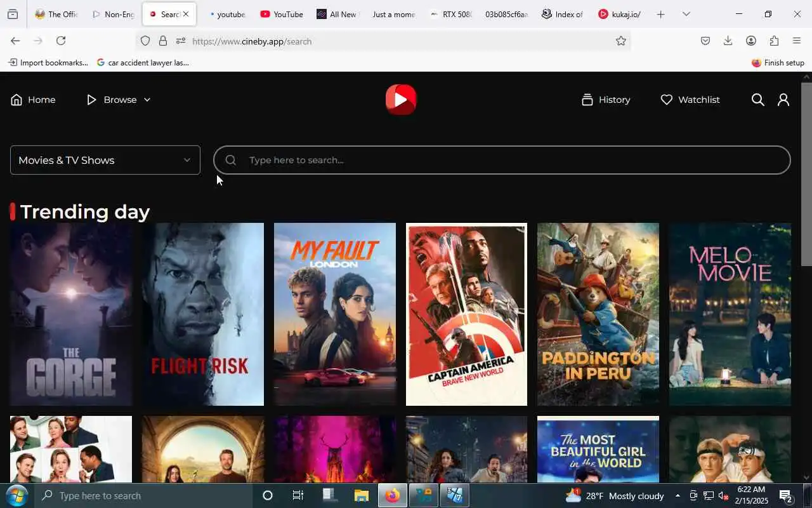Click the Watchlist heart icon
The width and height of the screenshot is (812, 508).
(x=666, y=100)
